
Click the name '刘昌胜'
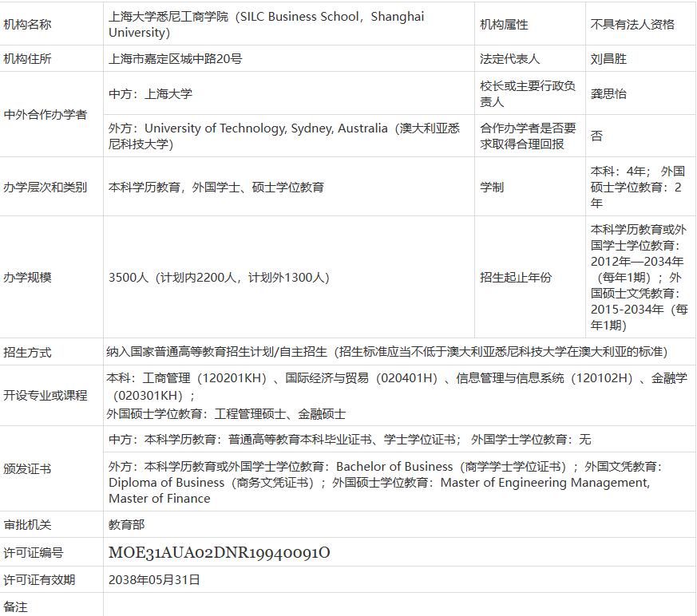pos(608,58)
